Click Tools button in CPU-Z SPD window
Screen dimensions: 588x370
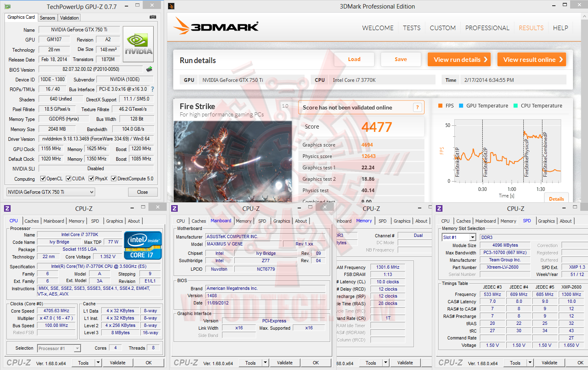click(x=515, y=363)
